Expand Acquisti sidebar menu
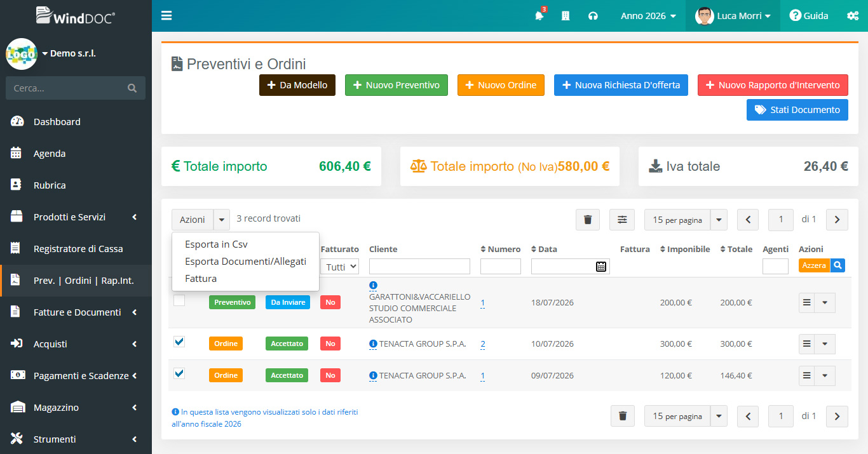Image resolution: width=868 pixels, height=454 pixels. point(76,344)
